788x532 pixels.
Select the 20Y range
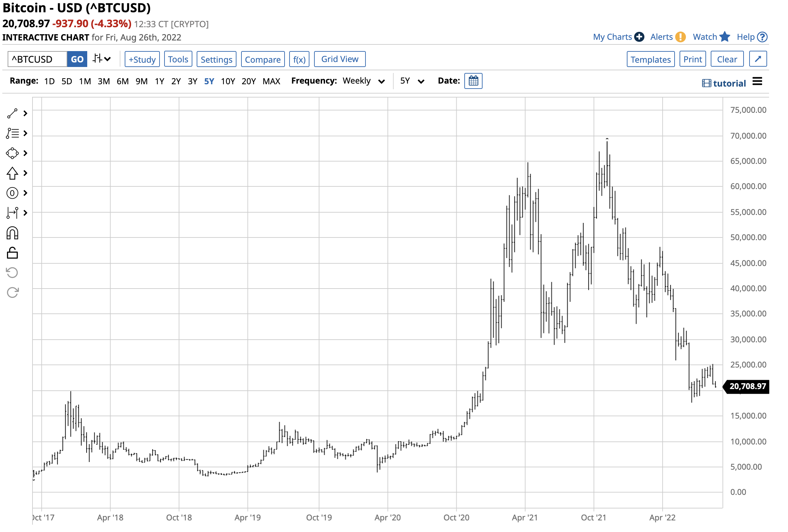click(249, 81)
